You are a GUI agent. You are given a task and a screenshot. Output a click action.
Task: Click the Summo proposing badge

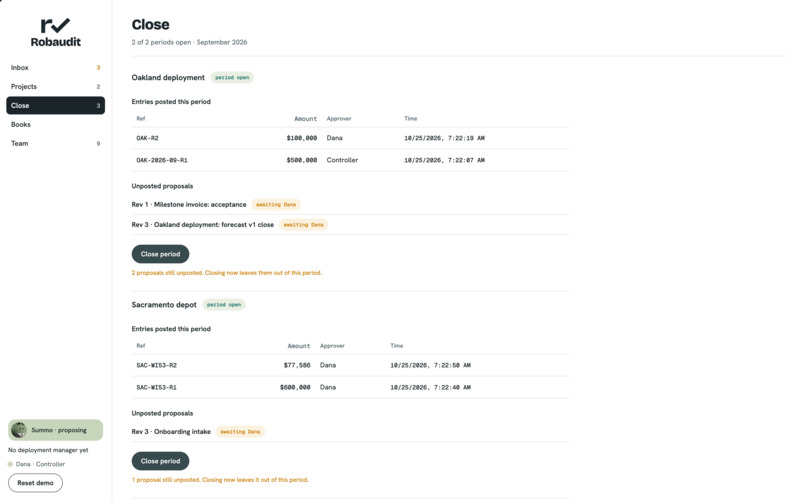click(56, 430)
